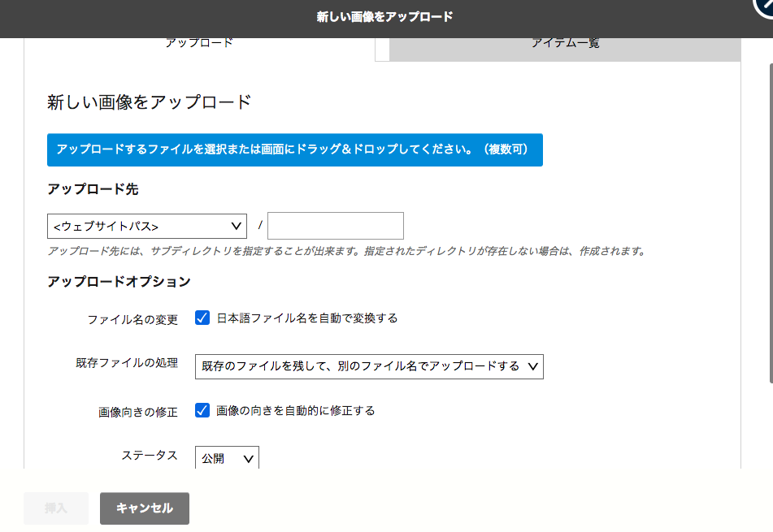
Task: Click the chevron on the 既存ファイルの処理 select box
Action: point(532,366)
